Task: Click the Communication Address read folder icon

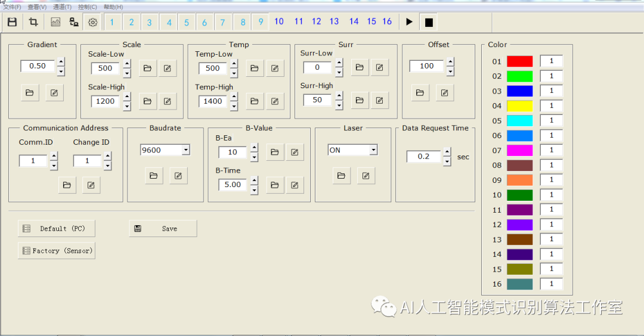Action: tap(67, 185)
